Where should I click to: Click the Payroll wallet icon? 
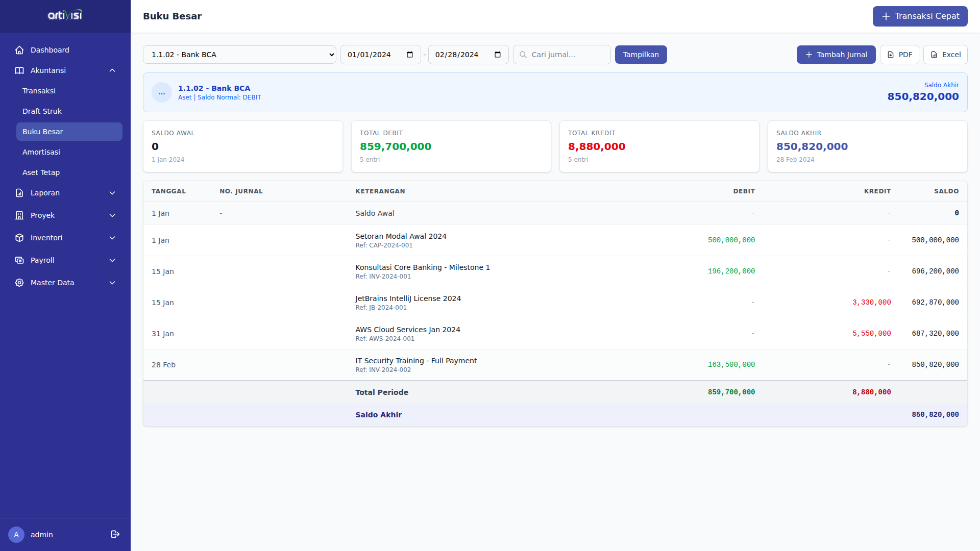tap(19, 260)
